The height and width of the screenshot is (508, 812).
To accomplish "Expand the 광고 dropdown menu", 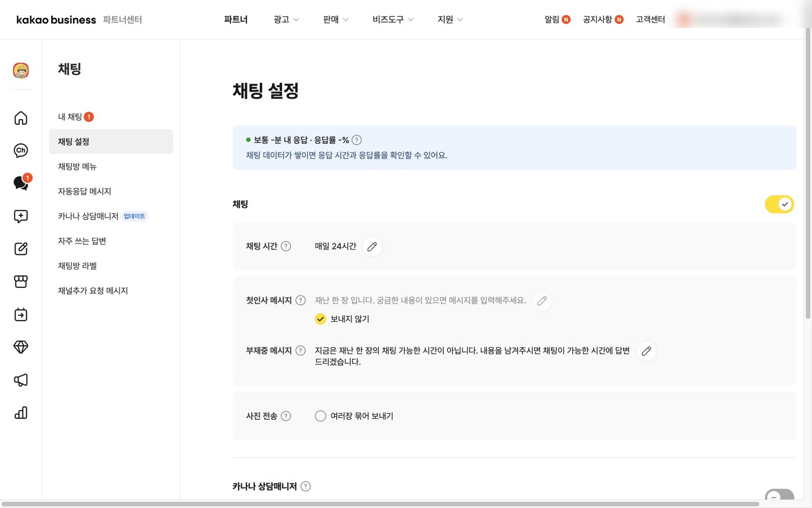I will pyautogui.click(x=286, y=19).
